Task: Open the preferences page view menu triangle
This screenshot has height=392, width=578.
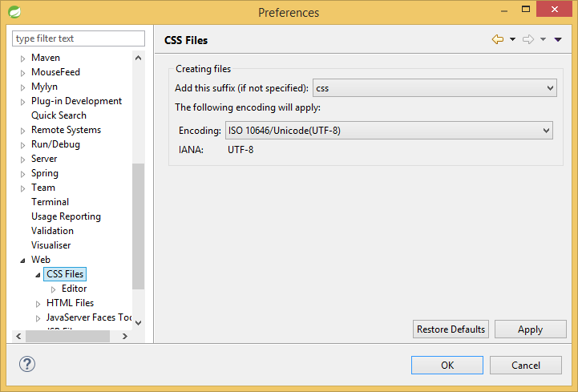Action: (x=558, y=39)
